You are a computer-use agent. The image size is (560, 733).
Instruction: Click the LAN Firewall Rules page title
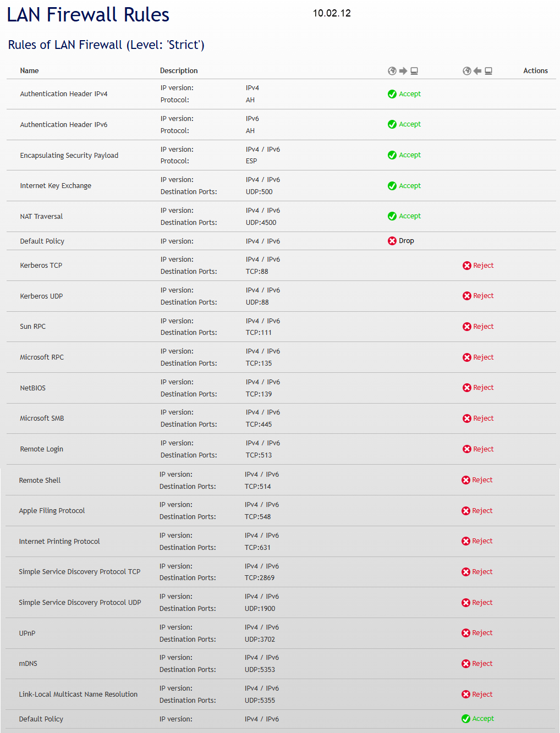(88, 15)
